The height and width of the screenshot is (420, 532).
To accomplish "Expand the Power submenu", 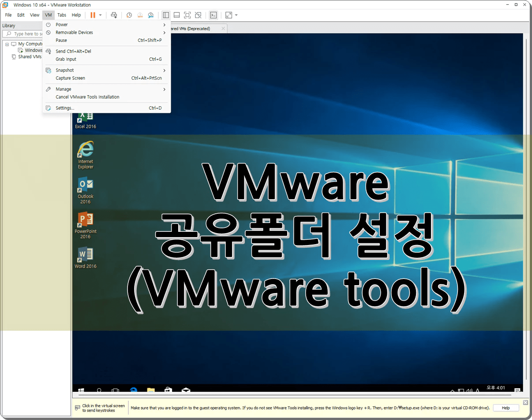I will click(x=106, y=25).
